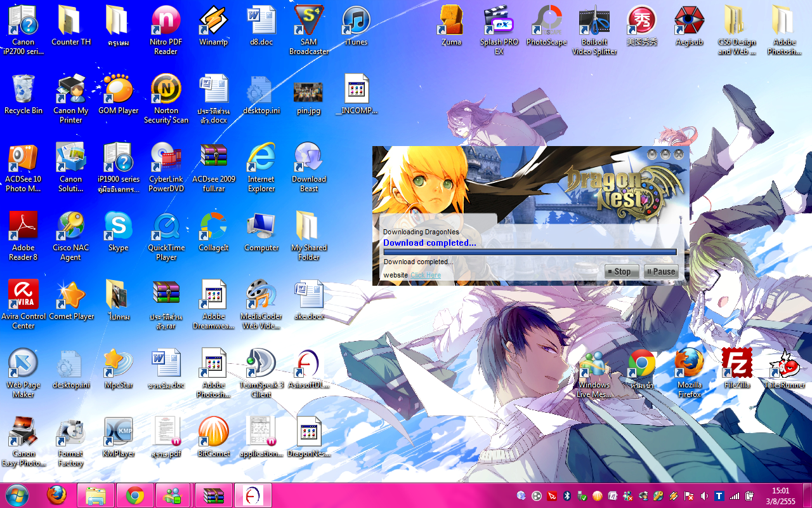
Task: Click the Dragon Nest download progress bar
Action: (530, 252)
